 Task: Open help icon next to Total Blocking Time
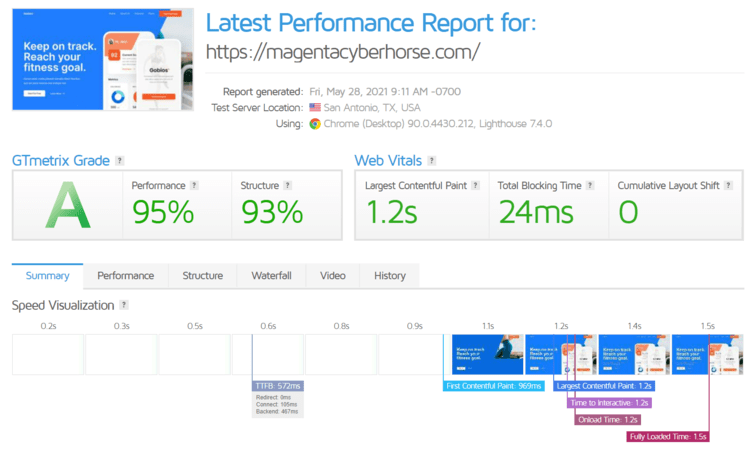(590, 186)
